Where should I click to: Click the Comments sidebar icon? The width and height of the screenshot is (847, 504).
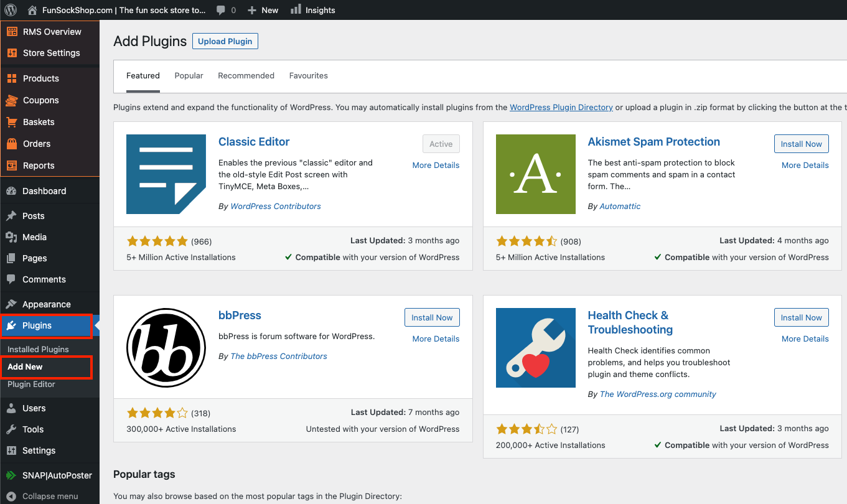pyautogui.click(x=11, y=279)
